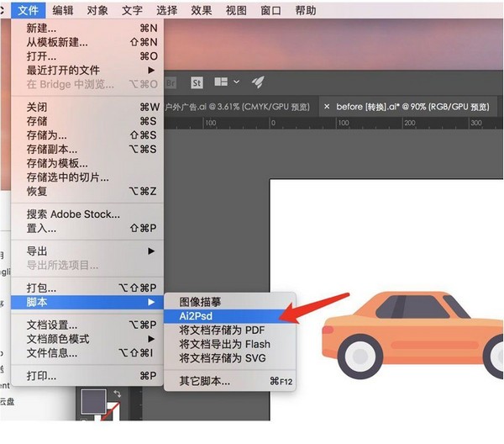Choose 新建... from the file menu
This screenshot has width=504, height=444.
click(x=87, y=29)
